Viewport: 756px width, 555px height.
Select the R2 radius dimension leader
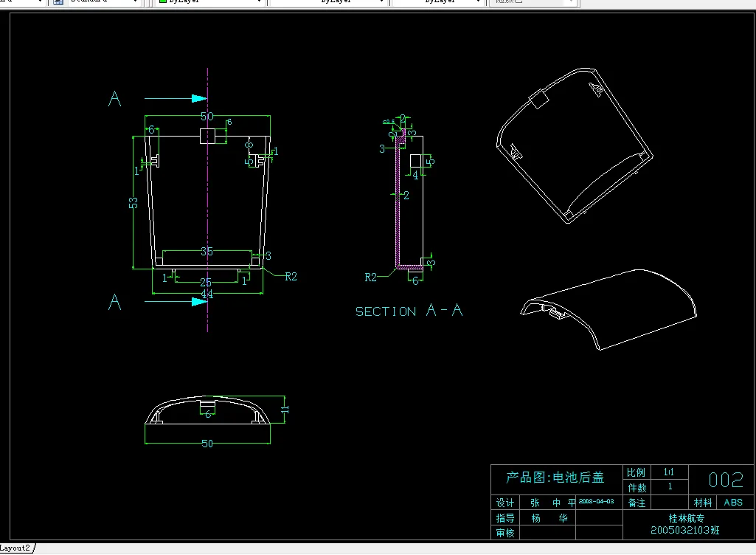click(289, 277)
